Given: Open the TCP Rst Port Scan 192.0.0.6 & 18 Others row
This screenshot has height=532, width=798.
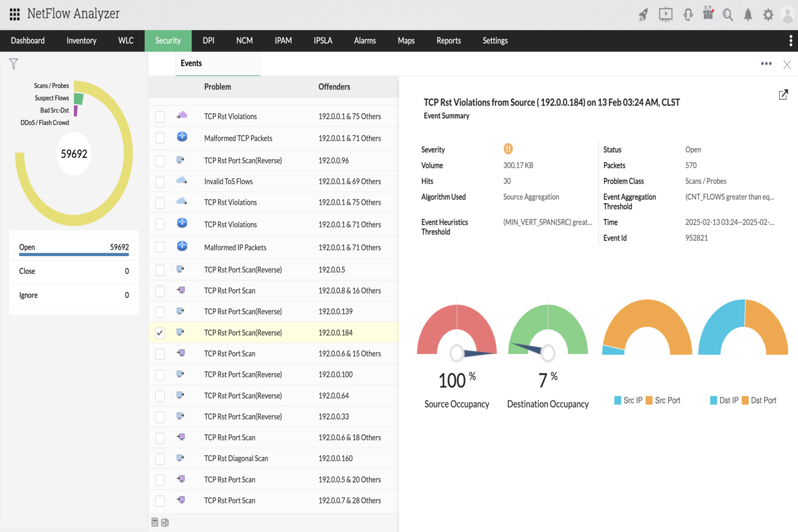Looking at the screenshot, I should click(x=274, y=438).
